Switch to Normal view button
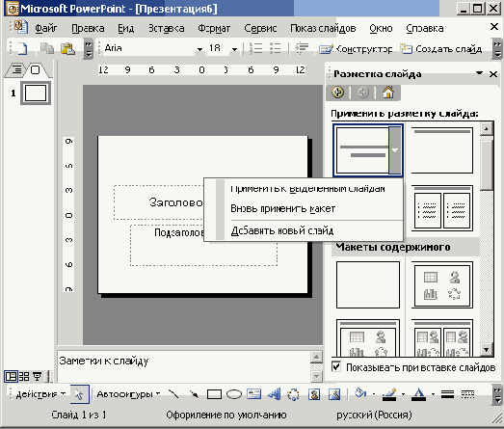Screen dimensions: 504x429 tap(11, 376)
